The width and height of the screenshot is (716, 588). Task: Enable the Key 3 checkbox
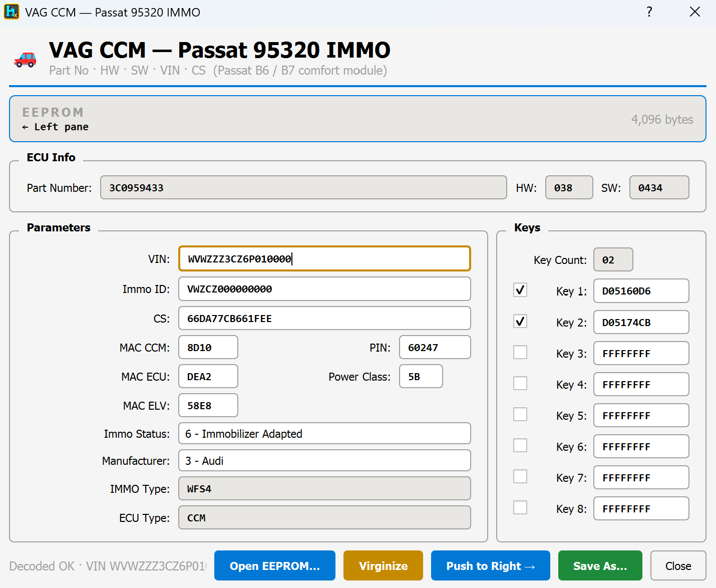[x=520, y=352]
